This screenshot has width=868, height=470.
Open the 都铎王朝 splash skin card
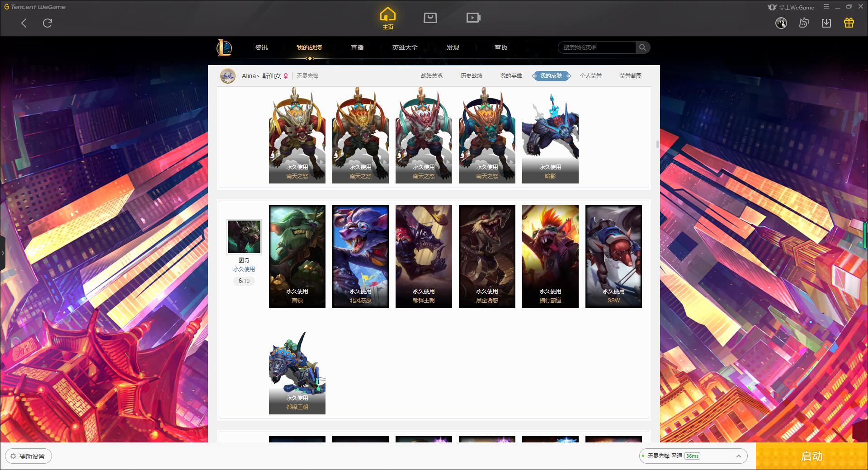[424, 256]
